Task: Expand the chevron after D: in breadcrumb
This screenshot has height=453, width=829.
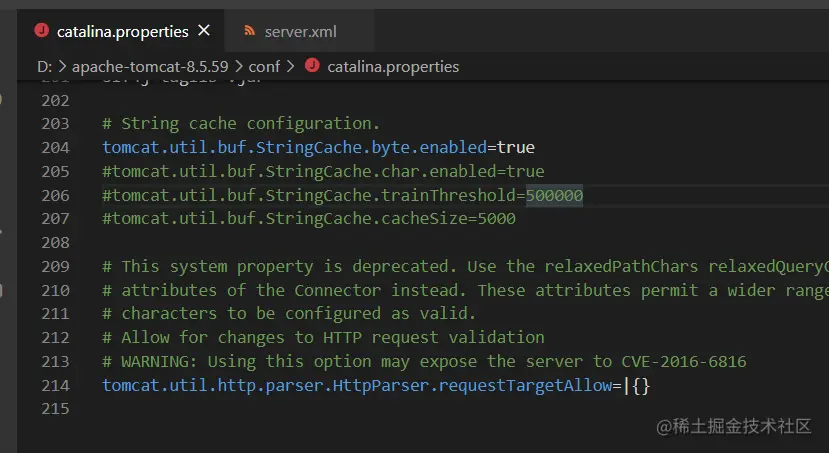Action: click(x=62, y=67)
